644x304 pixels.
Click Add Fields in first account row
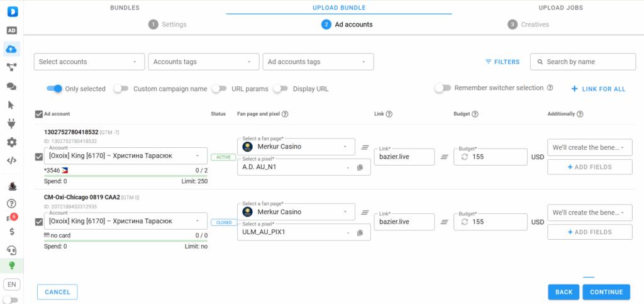590,167
